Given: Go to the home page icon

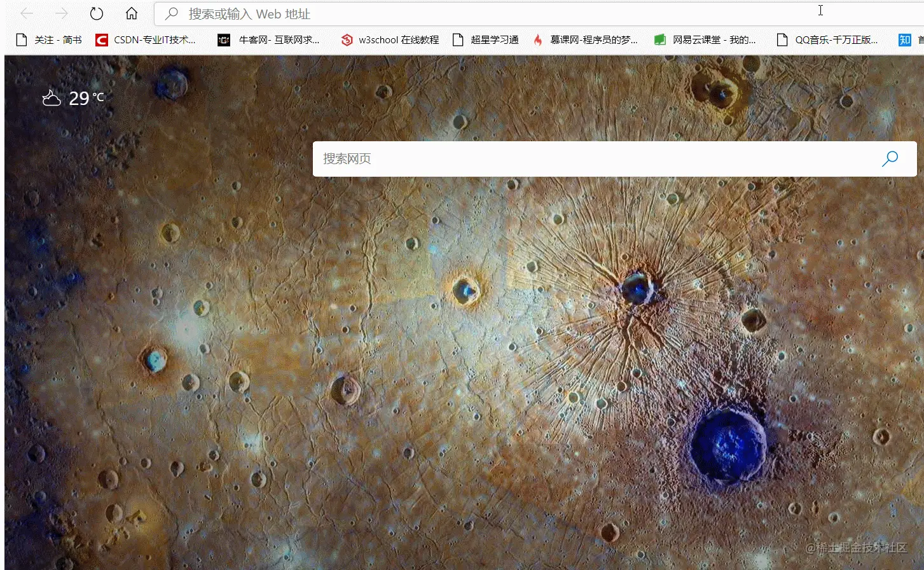Looking at the screenshot, I should click(132, 13).
